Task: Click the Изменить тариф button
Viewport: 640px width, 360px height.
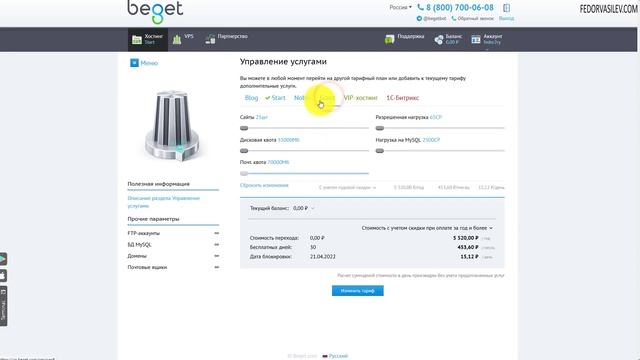Action: click(358, 291)
